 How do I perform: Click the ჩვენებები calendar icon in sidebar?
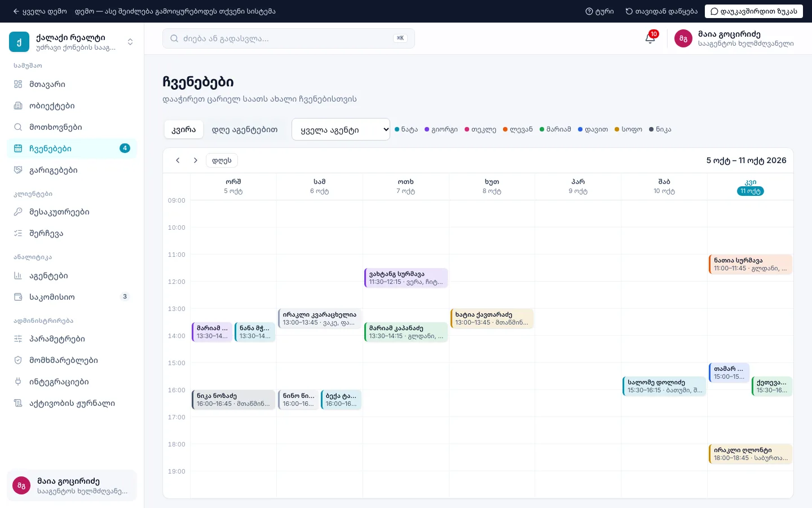(x=18, y=148)
